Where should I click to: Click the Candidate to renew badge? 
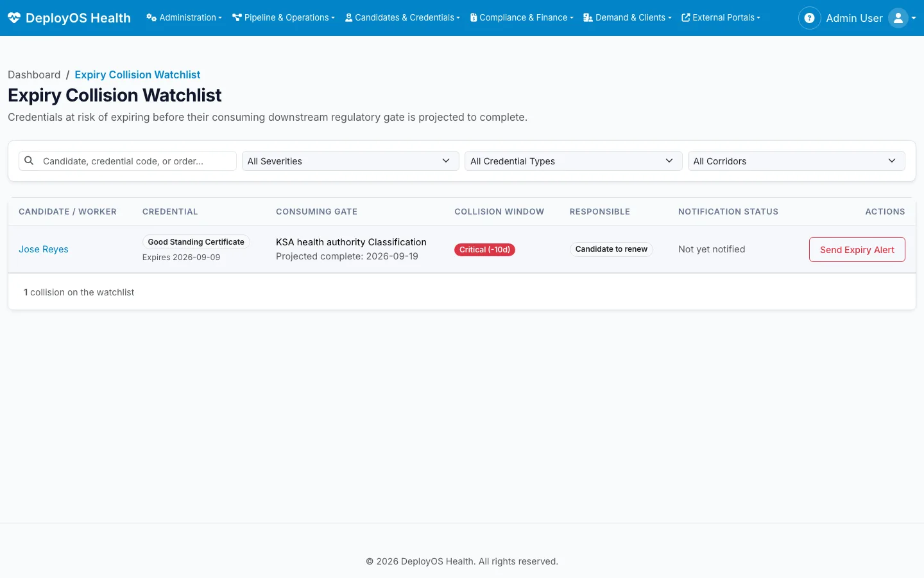pos(611,249)
